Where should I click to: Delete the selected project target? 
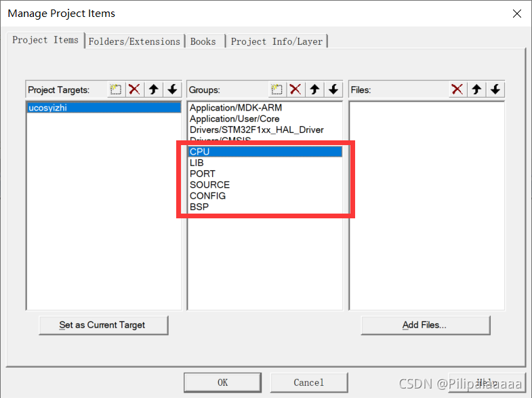[135, 89]
